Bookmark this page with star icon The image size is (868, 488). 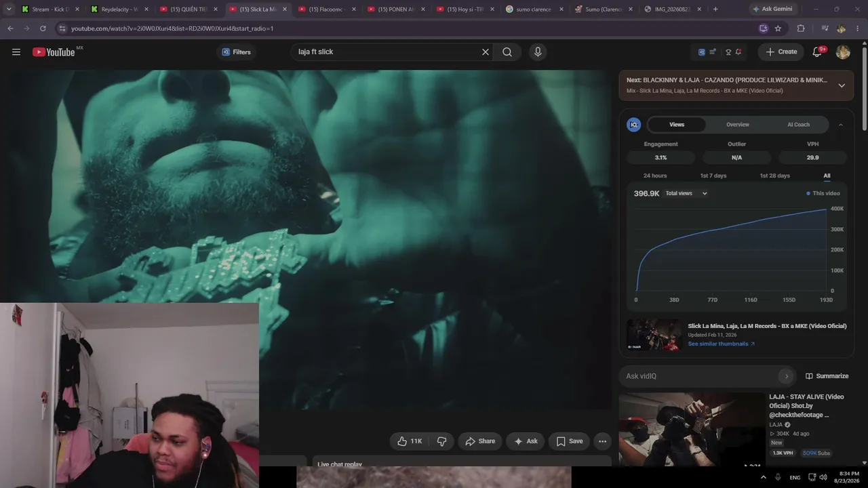click(778, 28)
